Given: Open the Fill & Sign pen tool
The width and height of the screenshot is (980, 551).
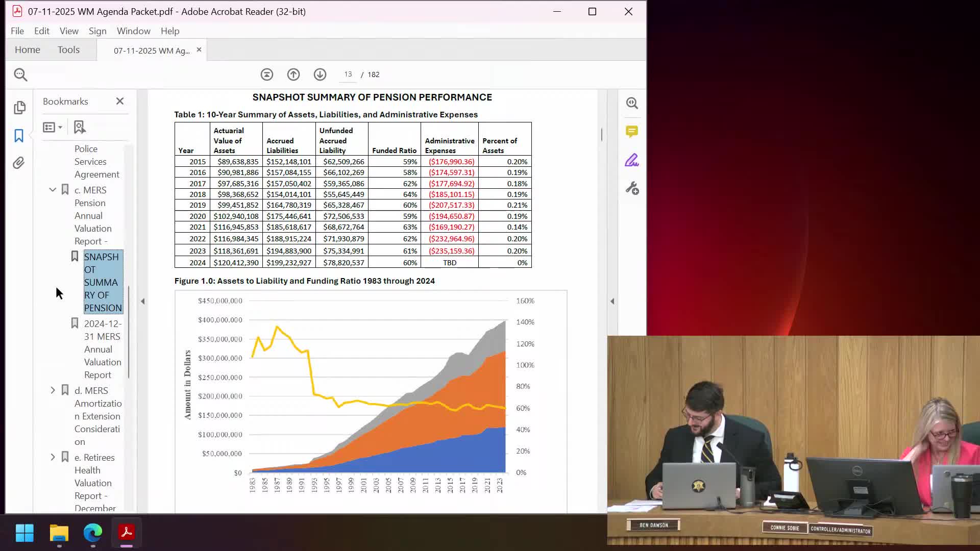Looking at the screenshot, I should pos(632,161).
